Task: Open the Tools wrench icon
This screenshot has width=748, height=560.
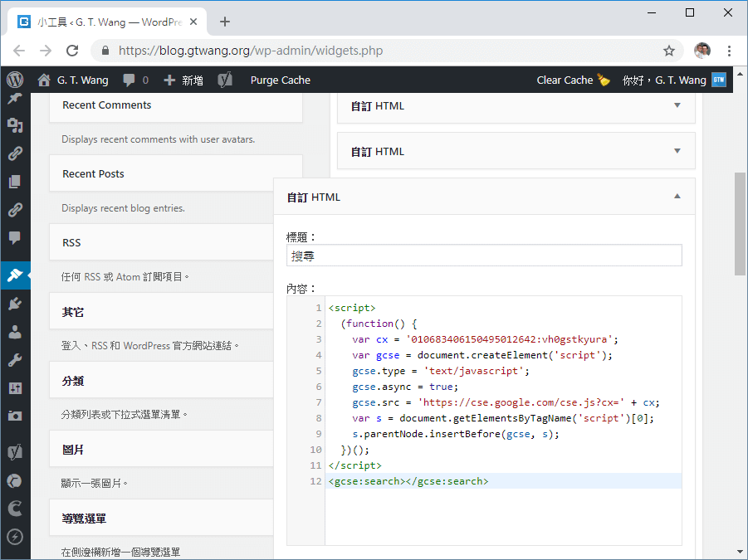Action: click(x=15, y=358)
